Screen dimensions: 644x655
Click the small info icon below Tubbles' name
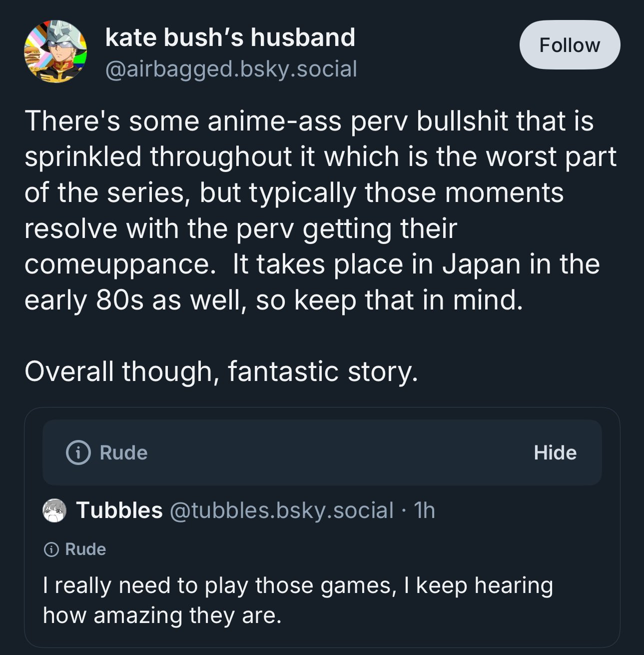(50, 549)
